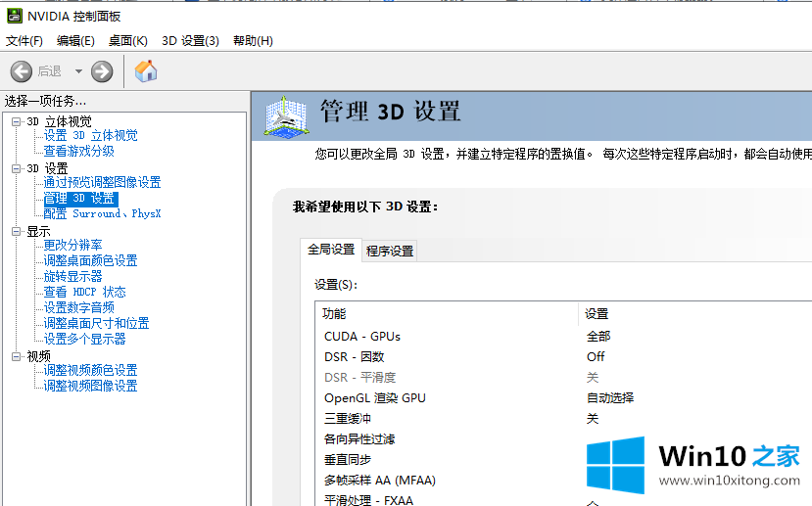
Task: Open 查看游戏分级 link
Action: click(78, 151)
